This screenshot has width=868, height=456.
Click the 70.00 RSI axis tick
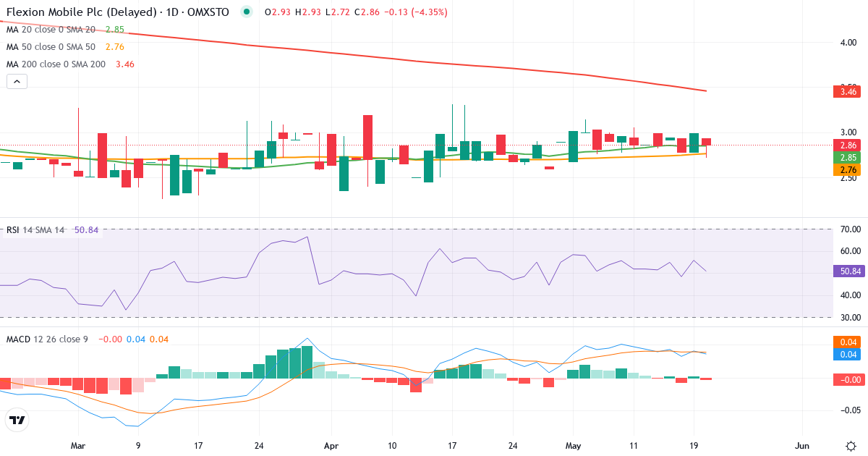[849, 229]
